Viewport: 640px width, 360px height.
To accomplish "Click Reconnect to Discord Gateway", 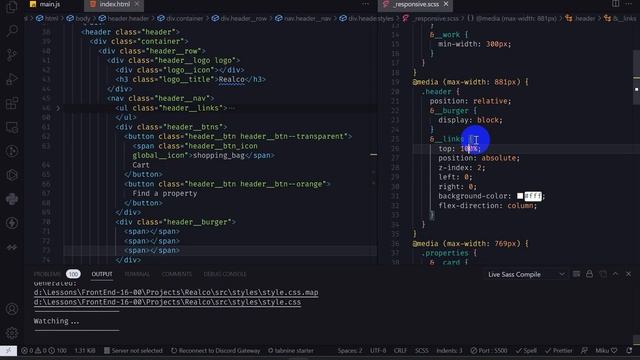I will pos(216,350).
